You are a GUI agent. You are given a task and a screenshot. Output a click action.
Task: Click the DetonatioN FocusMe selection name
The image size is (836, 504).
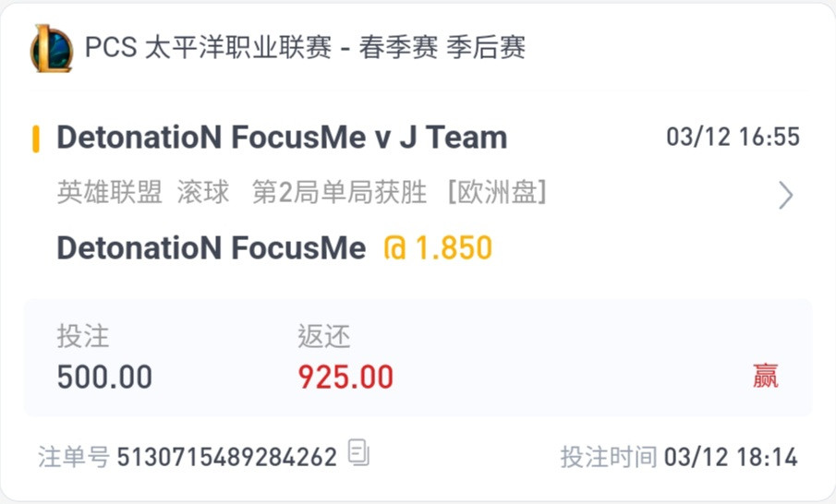click(x=212, y=248)
